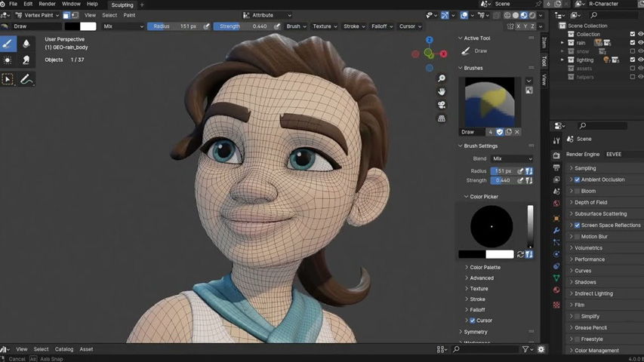Toggle Screen Space Reflections checkbox

pyautogui.click(x=577, y=225)
